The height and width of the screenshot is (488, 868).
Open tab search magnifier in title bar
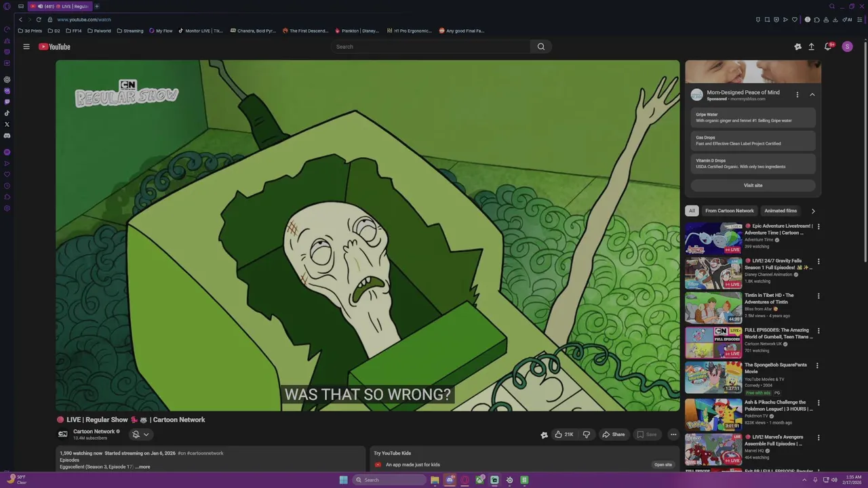tap(832, 6)
